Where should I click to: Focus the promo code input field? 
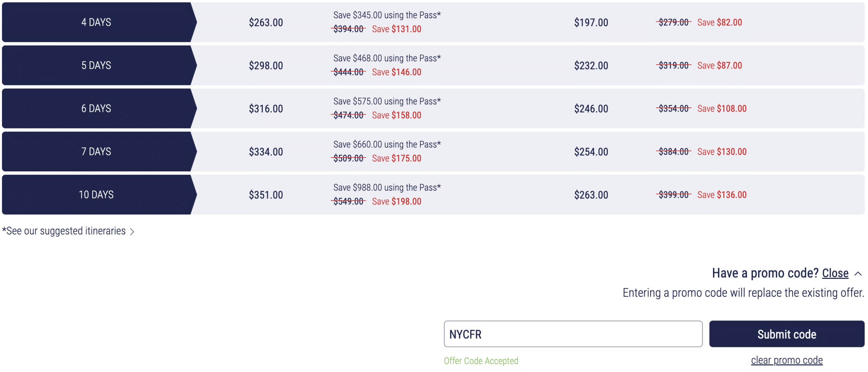click(573, 334)
